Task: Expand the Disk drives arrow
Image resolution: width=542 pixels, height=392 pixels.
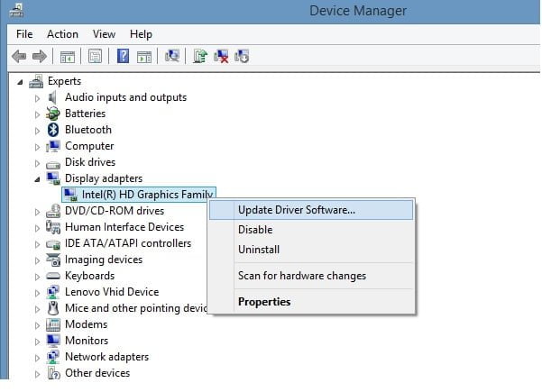Action: pyautogui.click(x=37, y=163)
